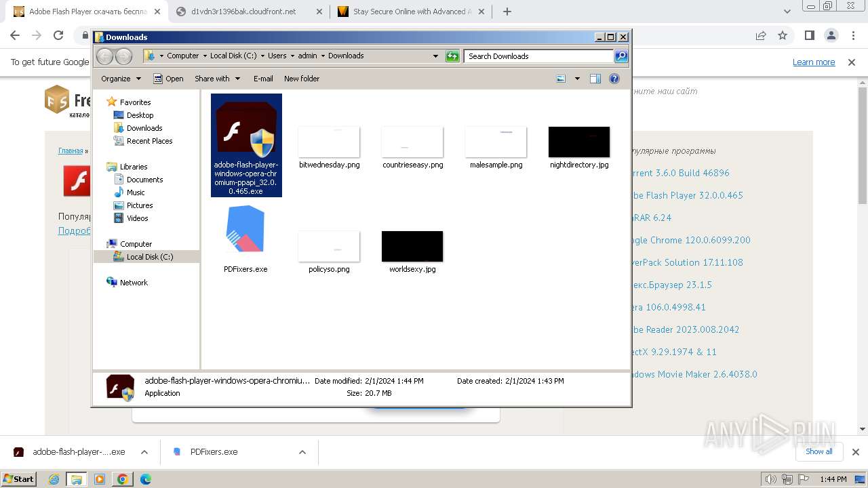868x488 pixels.
Task: Open Explorer Help icon
Action: [614, 79]
